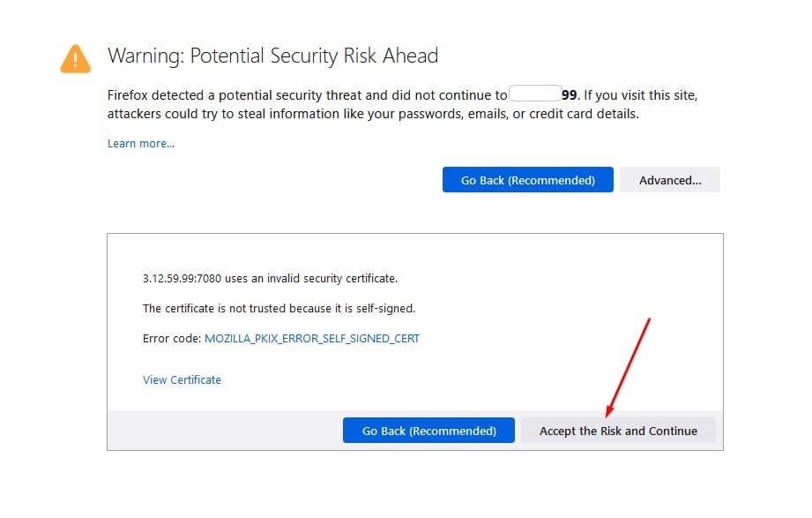Click the 3.12.59.99:7080 host address text
812x518 pixels.
click(x=182, y=279)
